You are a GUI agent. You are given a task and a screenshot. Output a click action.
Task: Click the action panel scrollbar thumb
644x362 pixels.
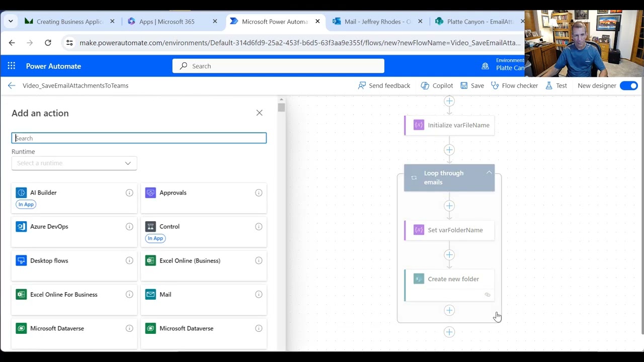(281, 107)
